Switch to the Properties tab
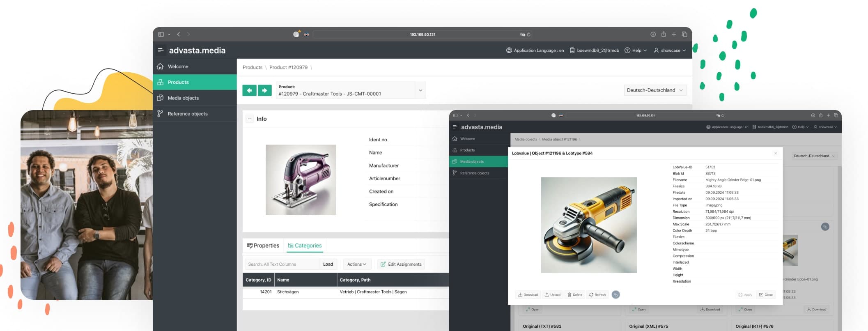Viewport: 868px width, 331px height. coord(263,246)
